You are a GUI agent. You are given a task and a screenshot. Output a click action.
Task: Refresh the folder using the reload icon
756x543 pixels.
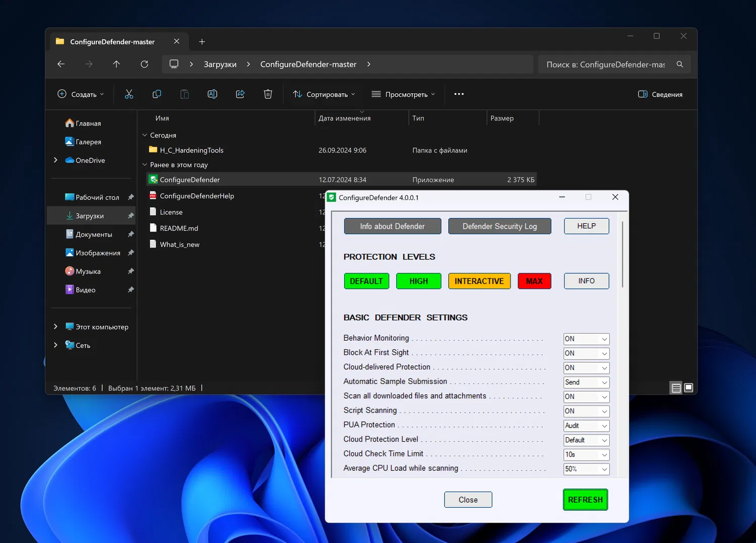(x=144, y=64)
